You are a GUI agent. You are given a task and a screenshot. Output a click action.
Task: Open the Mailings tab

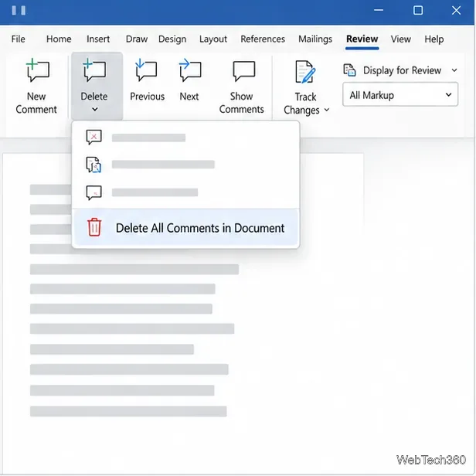(x=315, y=39)
